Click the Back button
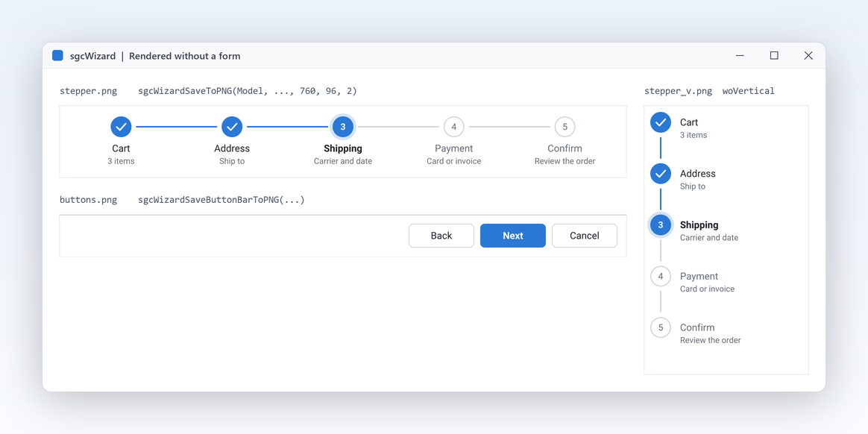 (441, 236)
